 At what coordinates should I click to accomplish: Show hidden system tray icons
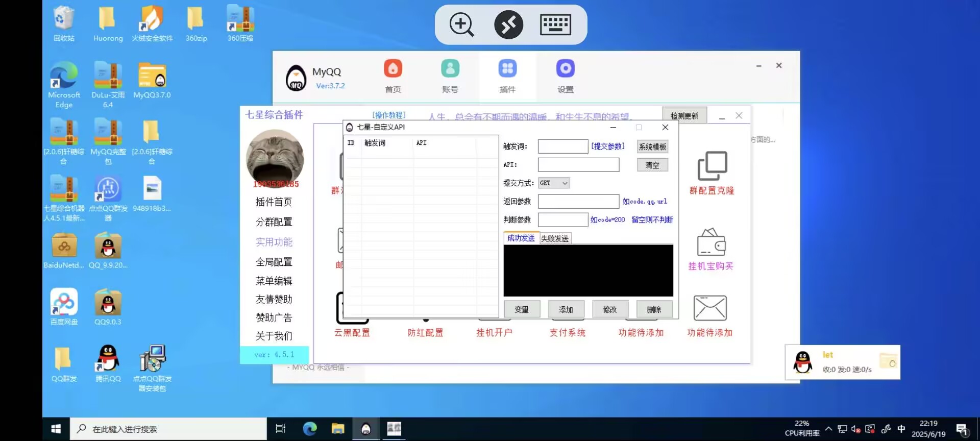pos(828,429)
